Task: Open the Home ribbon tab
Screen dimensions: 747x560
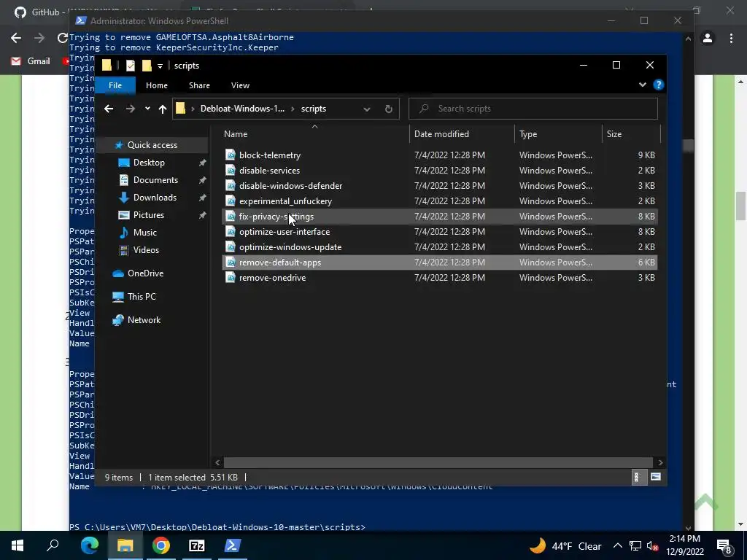Action: (x=157, y=85)
